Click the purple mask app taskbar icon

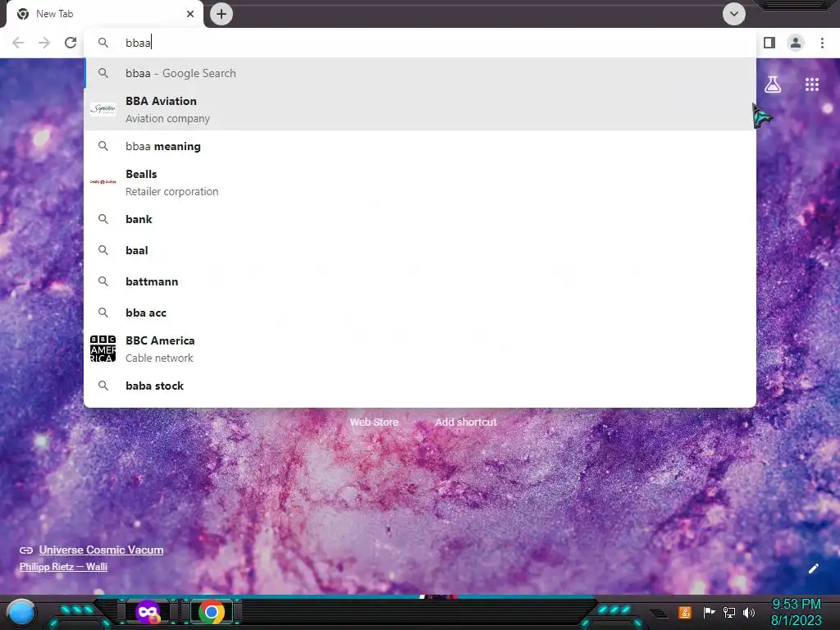click(x=148, y=612)
